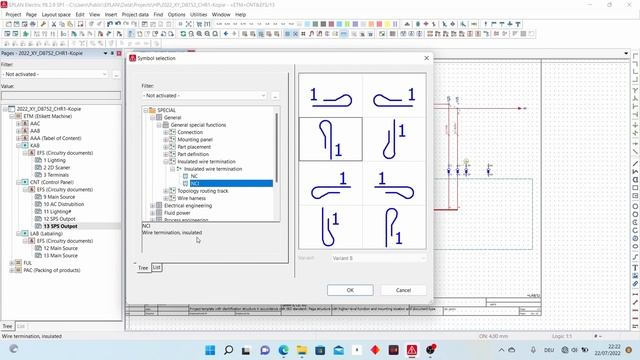Select the light blue color button in toolbar
This screenshot has width=640, height=360.
pyautogui.click(x=307, y=24)
